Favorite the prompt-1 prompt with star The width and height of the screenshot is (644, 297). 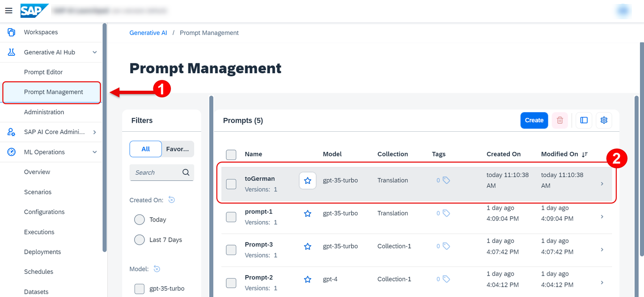coord(308,213)
